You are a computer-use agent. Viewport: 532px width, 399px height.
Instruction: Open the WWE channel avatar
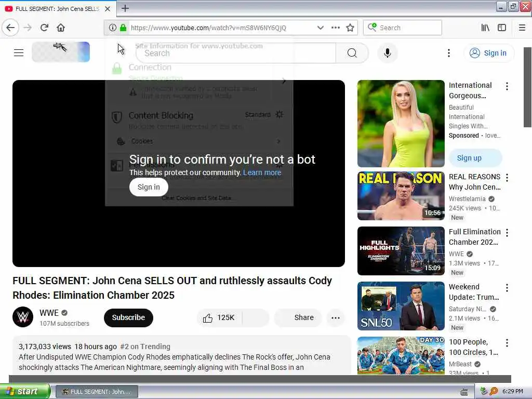[x=23, y=317]
